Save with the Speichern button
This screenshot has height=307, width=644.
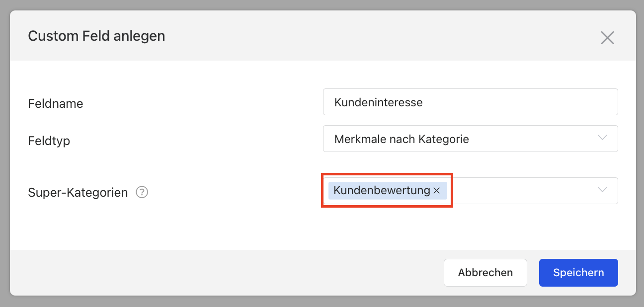(x=578, y=273)
